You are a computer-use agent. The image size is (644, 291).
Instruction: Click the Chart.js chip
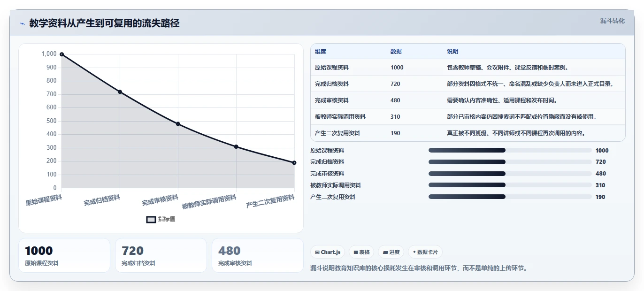pos(328,252)
